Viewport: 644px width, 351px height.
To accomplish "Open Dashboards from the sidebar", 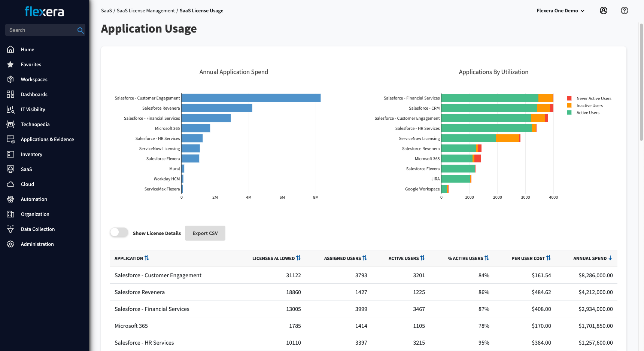I will [10, 94].
